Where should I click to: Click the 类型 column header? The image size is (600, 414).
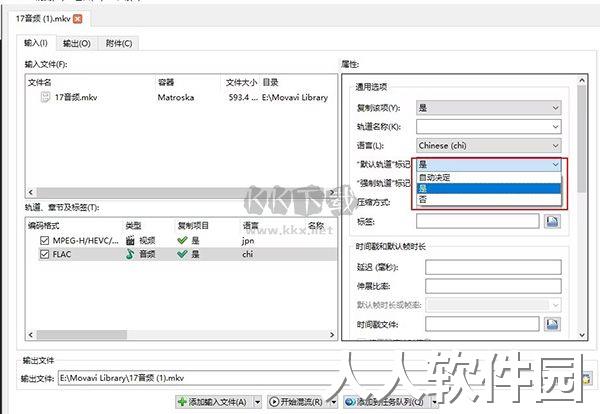133,226
